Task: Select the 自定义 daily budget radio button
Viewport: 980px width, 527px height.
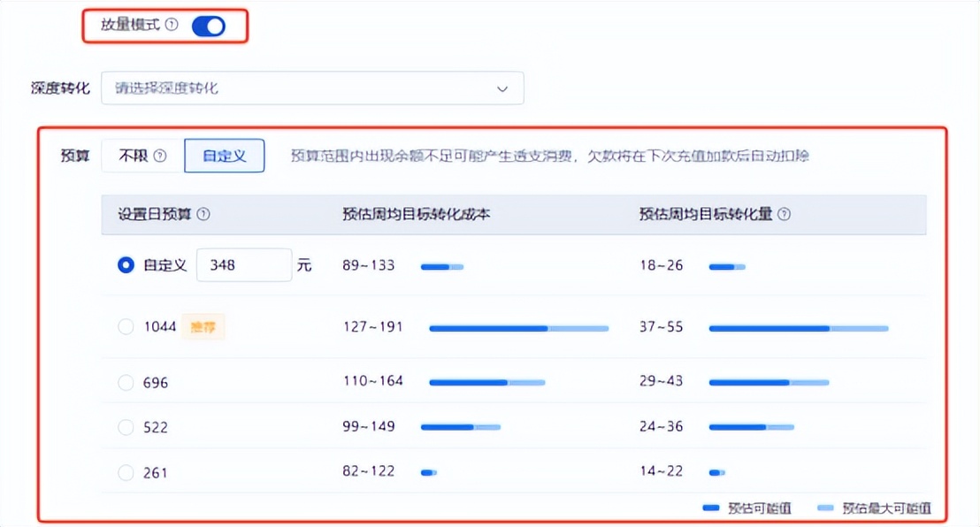Action: (126, 264)
